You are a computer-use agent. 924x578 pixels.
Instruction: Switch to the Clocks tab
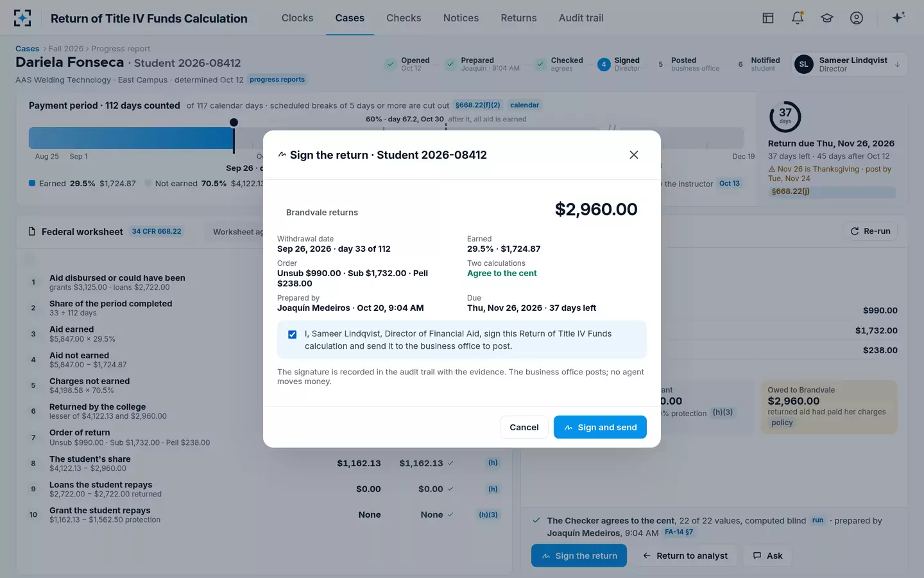click(297, 18)
